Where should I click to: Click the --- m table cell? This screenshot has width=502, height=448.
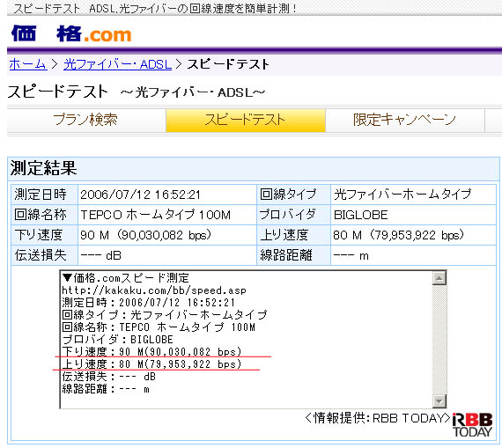click(413, 255)
